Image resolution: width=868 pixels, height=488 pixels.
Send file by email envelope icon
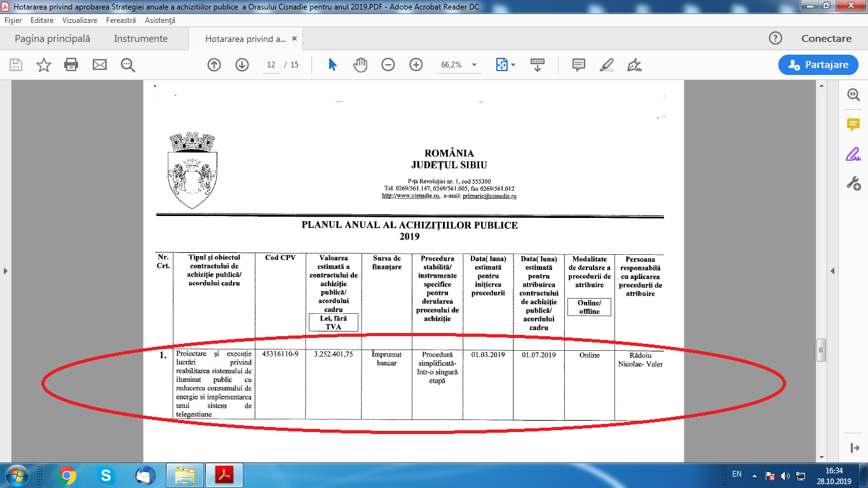click(x=99, y=65)
